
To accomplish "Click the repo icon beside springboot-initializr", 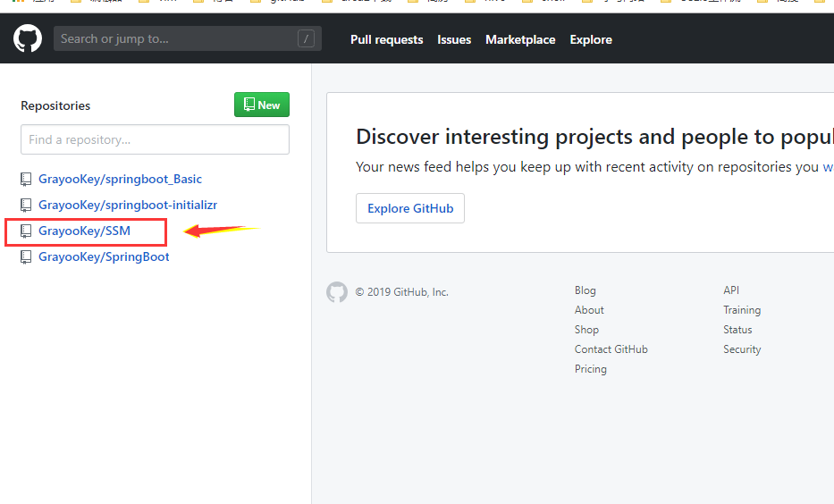I will (x=26, y=206).
